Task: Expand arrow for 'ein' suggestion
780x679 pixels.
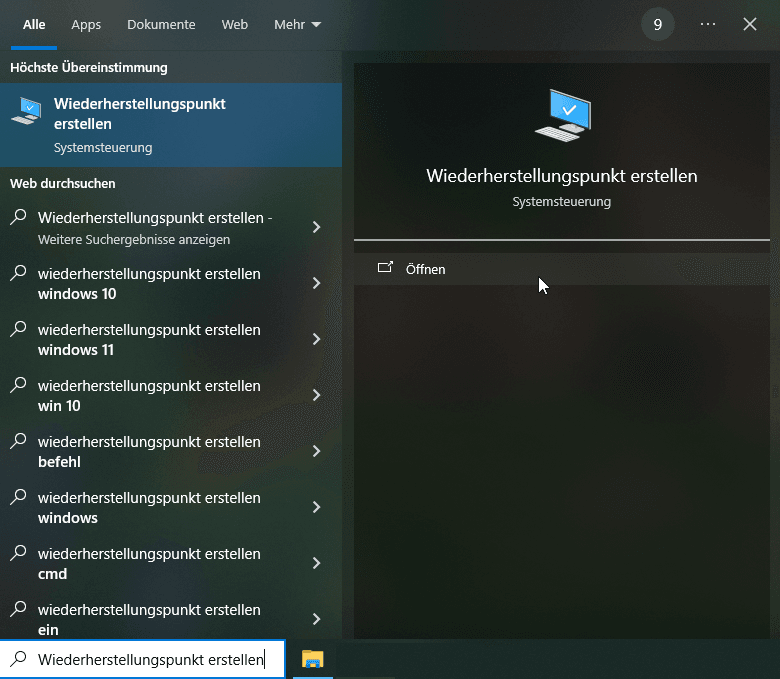Action: point(316,619)
